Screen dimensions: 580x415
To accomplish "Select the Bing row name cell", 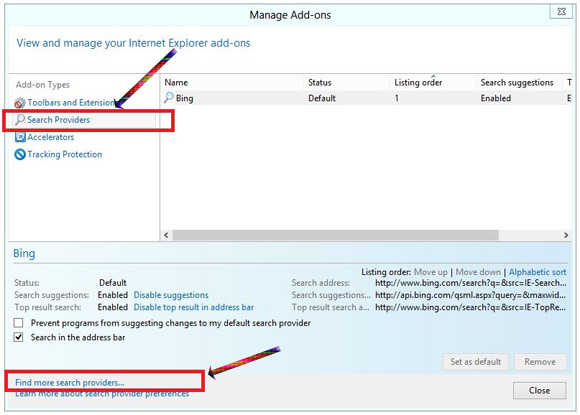I will (x=185, y=98).
